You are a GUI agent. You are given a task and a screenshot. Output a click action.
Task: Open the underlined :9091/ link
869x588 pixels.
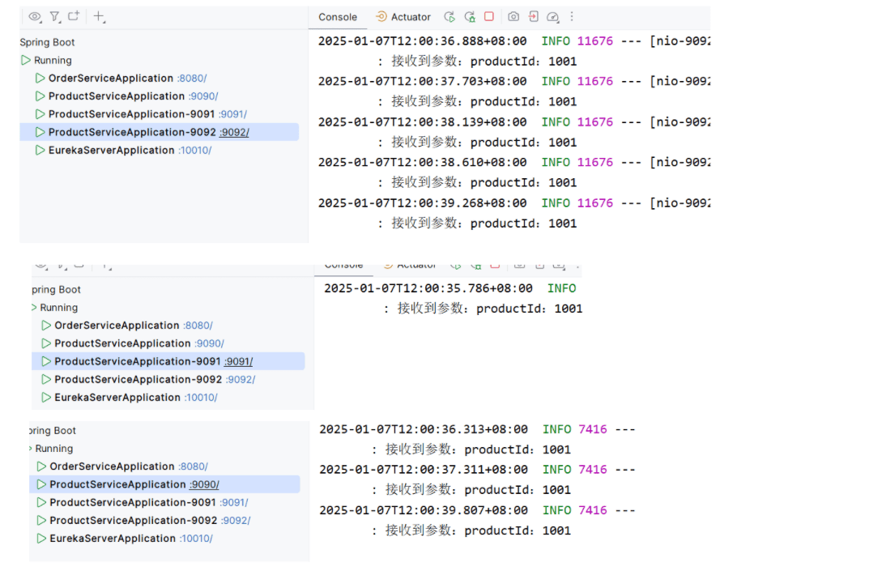[x=239, y=362]
